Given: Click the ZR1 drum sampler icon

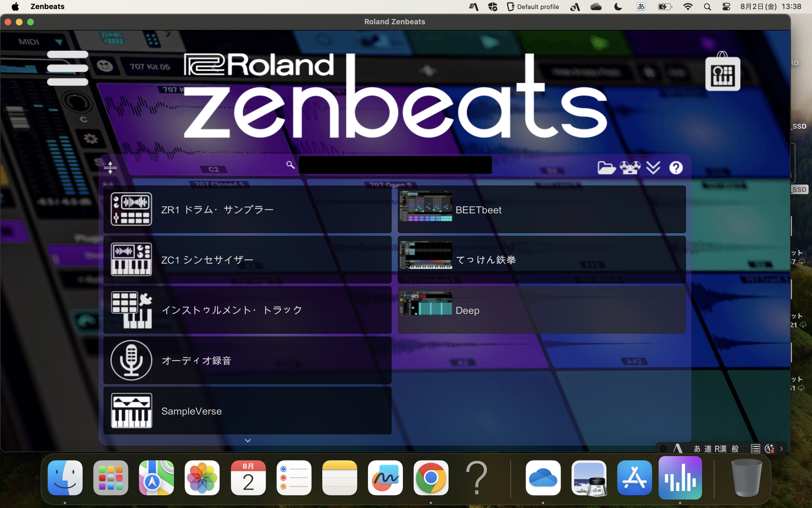Looking at the screenshot, I should pos(131,209).
